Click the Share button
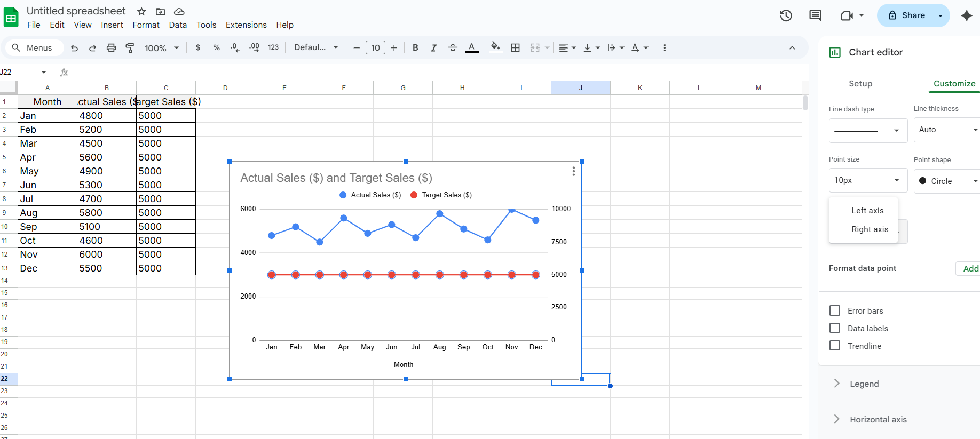 coord(906,15)
